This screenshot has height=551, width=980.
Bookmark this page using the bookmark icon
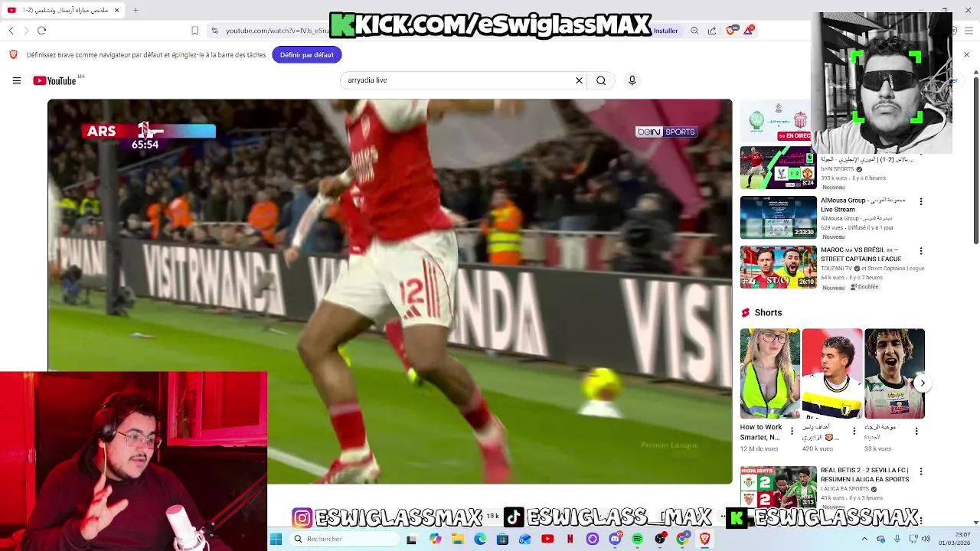(194, 31)
